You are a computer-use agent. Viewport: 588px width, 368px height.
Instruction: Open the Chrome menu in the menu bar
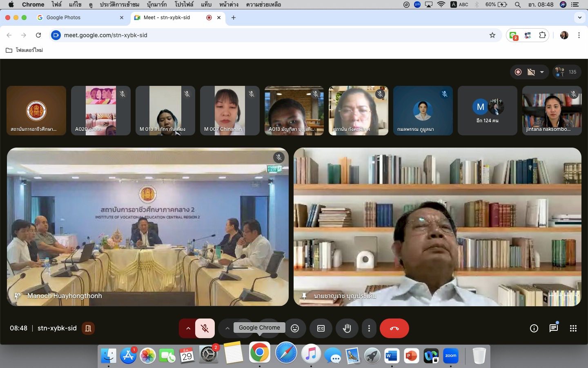33,4
